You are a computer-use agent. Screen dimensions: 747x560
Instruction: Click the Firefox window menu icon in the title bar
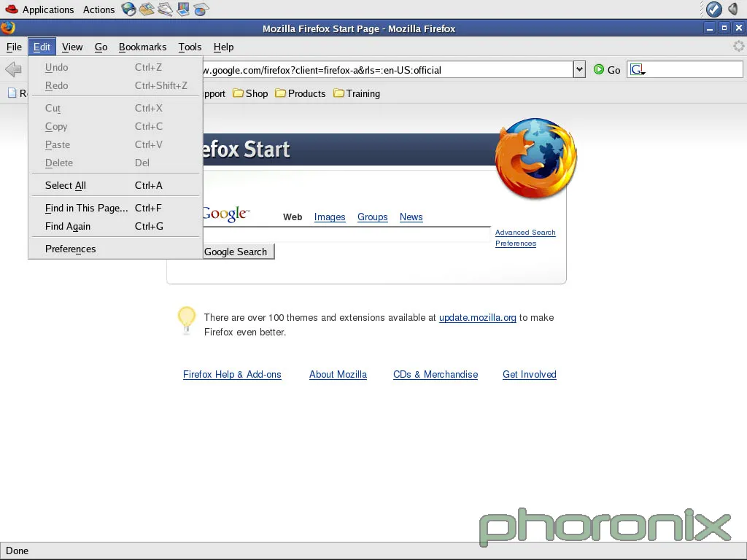(x=7, y=28)
